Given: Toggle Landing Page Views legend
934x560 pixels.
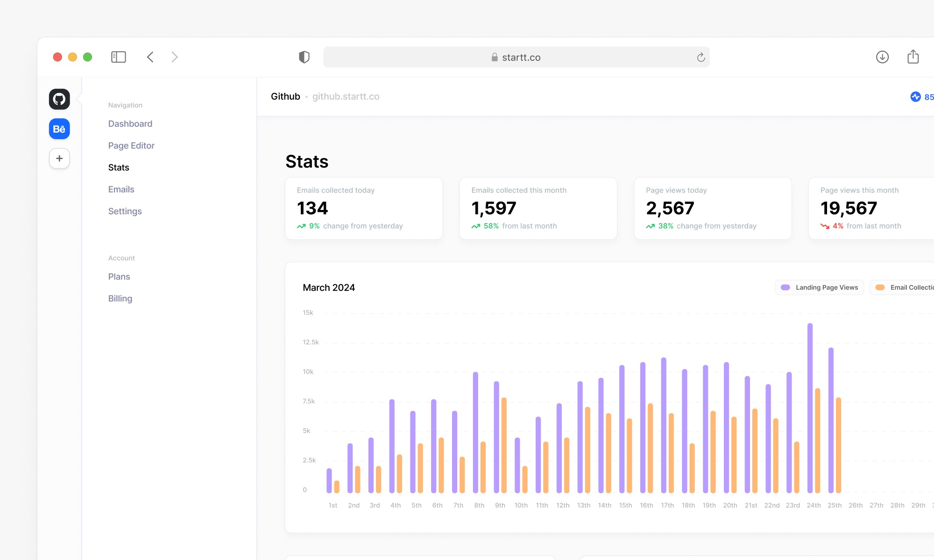Looking at the screenshot, I should pos(820,287).
